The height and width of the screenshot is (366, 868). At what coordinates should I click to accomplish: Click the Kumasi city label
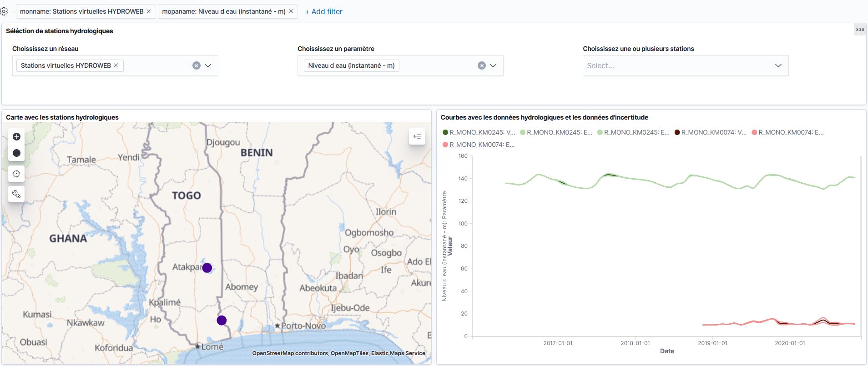37,315
